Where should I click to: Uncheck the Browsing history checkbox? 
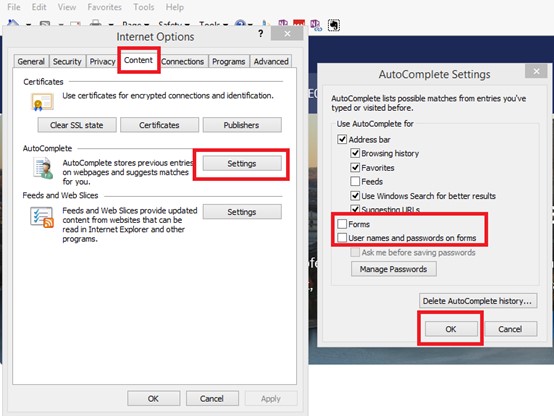coord(355,153)
